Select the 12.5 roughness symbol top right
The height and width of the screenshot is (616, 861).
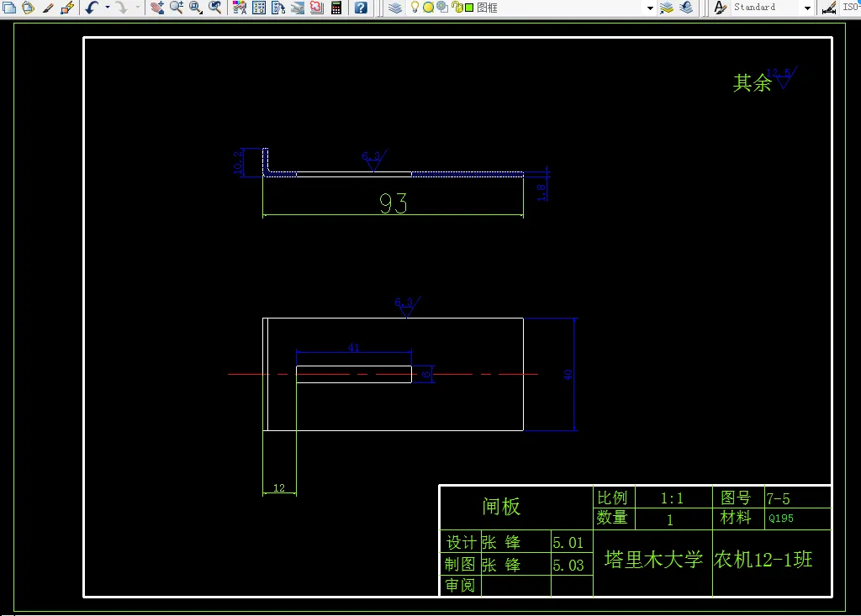click(x=783, y=77)
